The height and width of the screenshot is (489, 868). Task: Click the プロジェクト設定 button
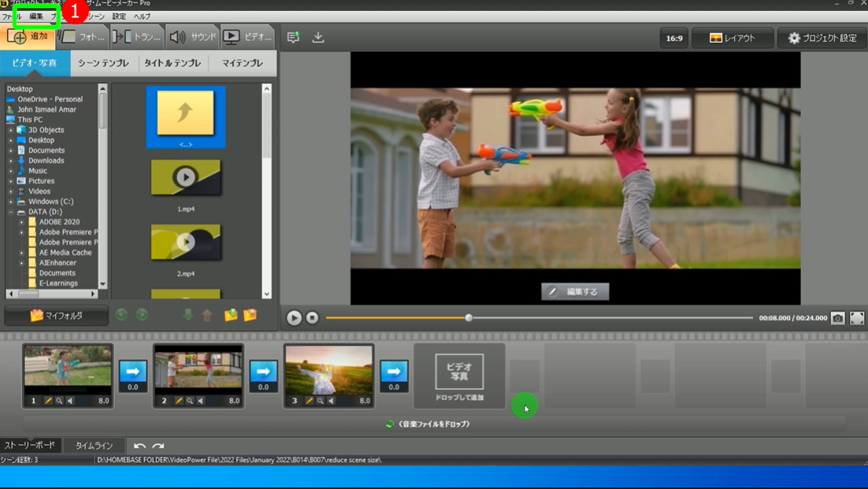tap(822, 38)
